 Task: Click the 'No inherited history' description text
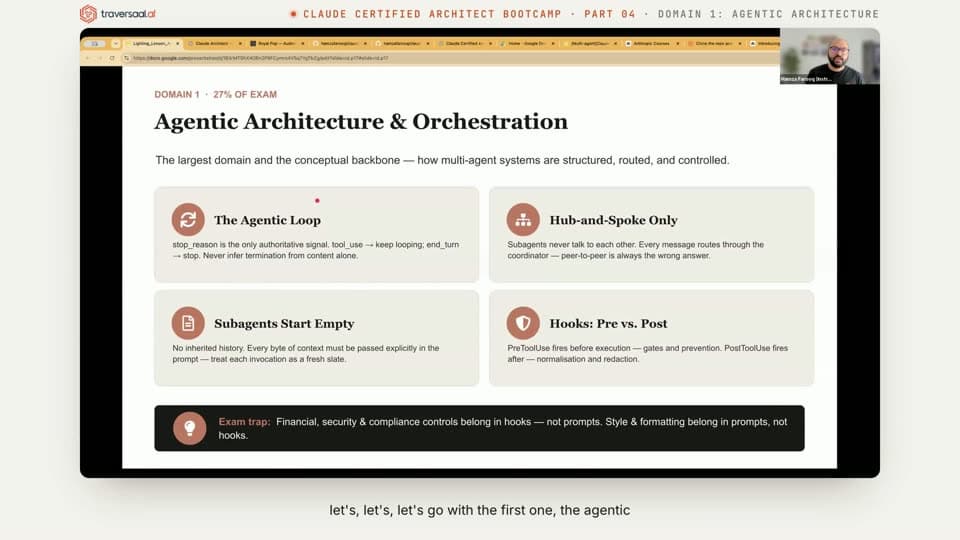coord(306,353)
